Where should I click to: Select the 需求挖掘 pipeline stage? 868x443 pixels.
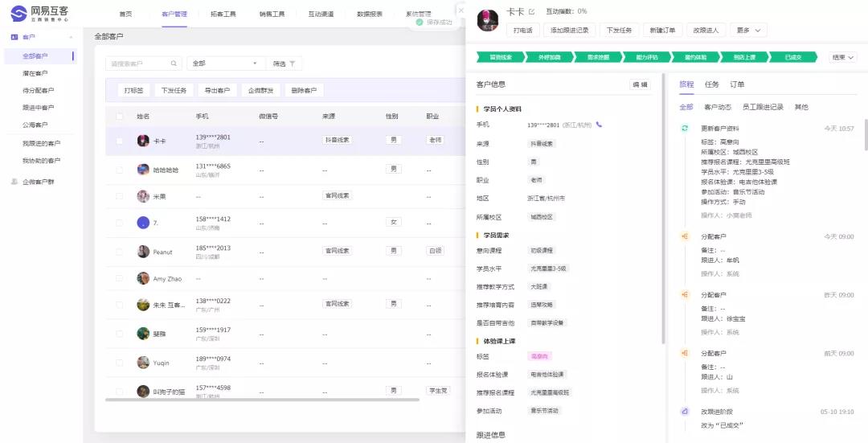[599, 57]
